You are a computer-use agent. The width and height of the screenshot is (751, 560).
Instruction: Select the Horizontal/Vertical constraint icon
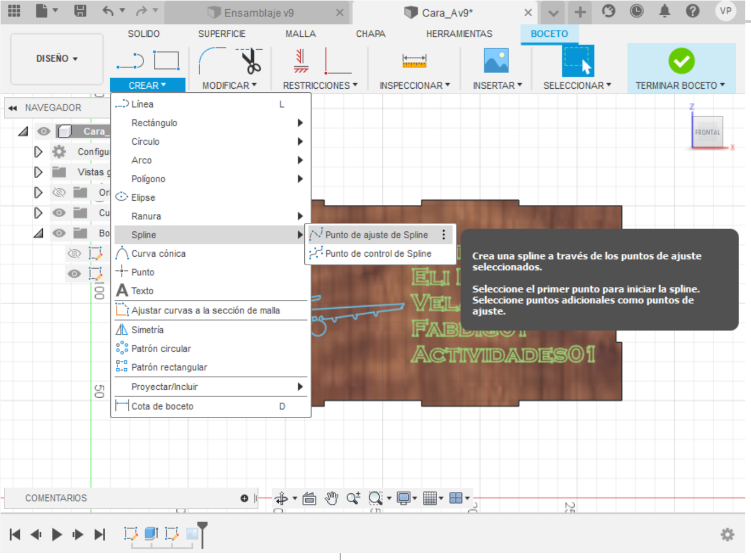(x=301, y=61)
